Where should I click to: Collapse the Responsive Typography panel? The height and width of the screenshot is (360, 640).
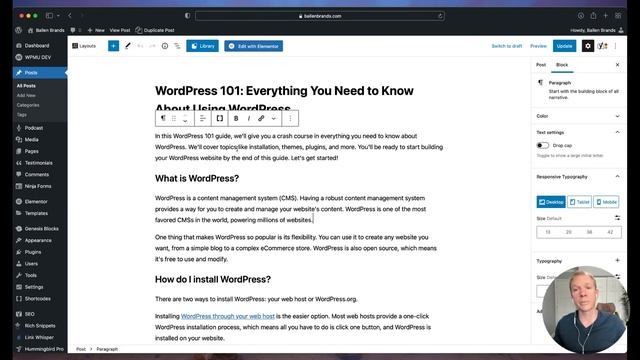tap(618, 176)
